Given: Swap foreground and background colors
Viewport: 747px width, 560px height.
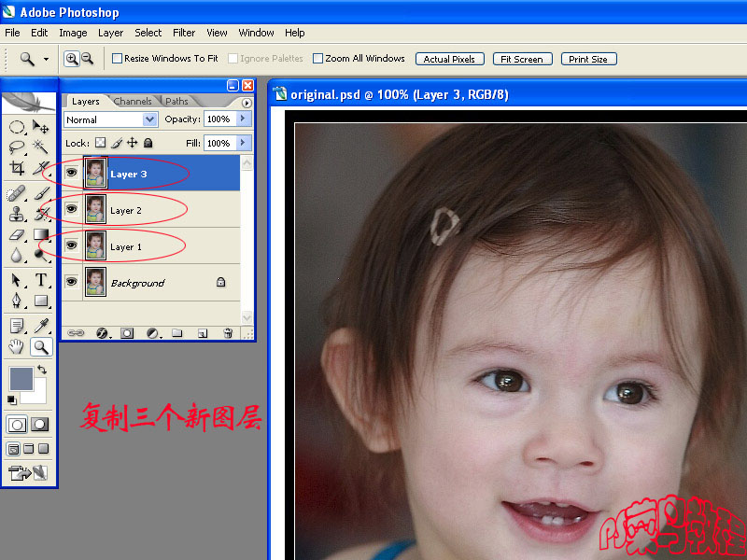Looking at the screenshot, I should 42,370.
